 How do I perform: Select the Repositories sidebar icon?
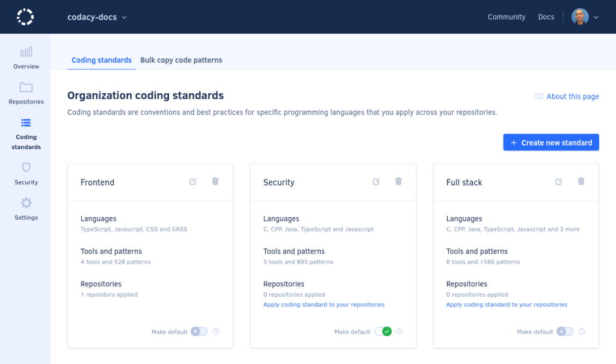coord(26,93)
